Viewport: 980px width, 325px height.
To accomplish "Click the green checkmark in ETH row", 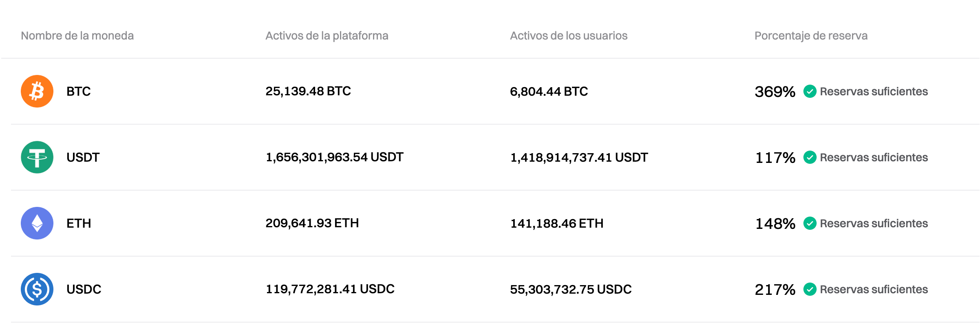I will click(810, 223).
